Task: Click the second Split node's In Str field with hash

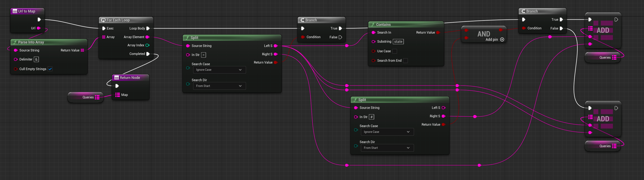Action: (x=372, y=117)
